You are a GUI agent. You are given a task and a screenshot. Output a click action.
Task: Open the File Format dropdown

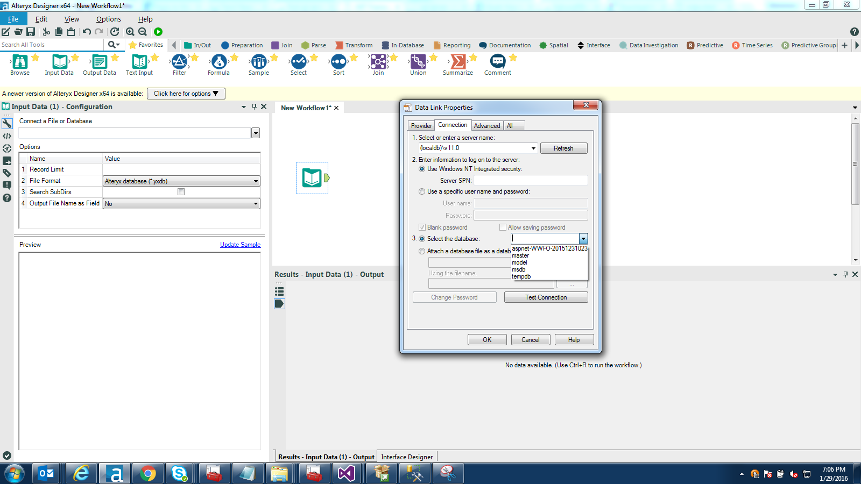256,181
